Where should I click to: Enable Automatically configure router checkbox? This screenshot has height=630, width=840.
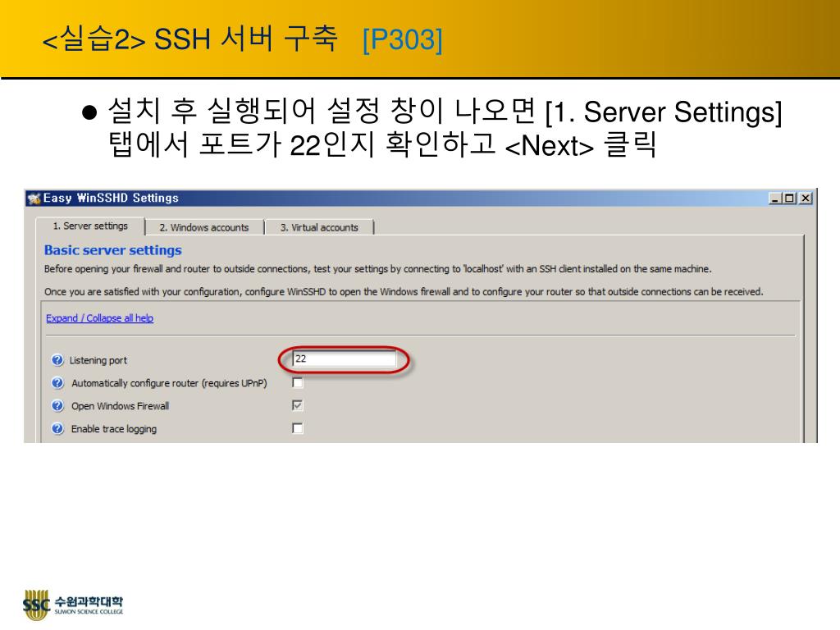coord(298,382)
